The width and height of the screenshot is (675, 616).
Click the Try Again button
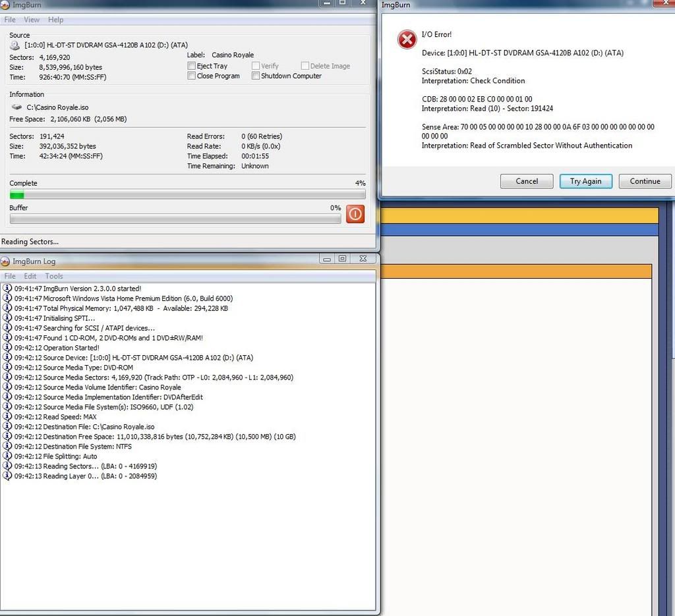(586, 181)
